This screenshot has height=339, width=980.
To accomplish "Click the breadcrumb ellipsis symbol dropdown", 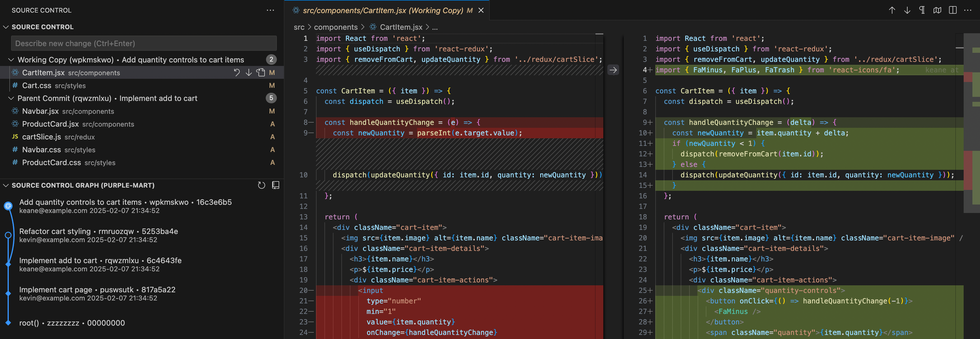I will coord(435,27).
